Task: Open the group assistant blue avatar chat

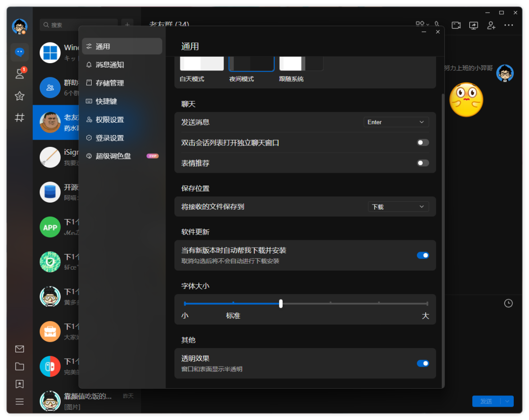Action: click(50, 88)
